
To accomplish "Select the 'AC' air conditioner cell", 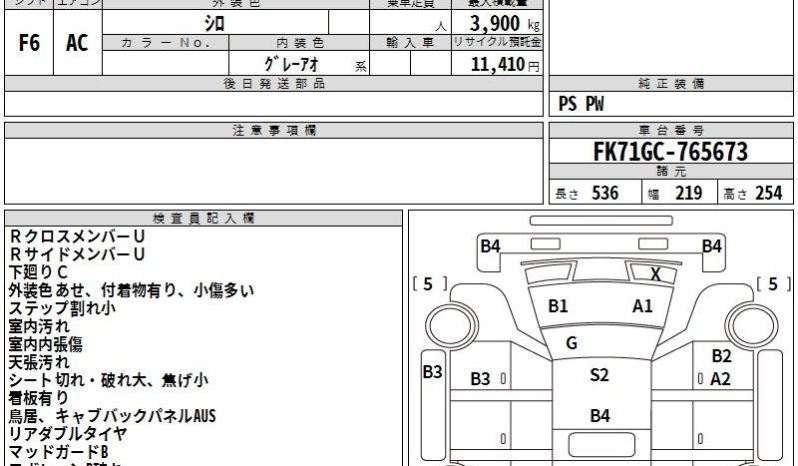I will point(77,43).
